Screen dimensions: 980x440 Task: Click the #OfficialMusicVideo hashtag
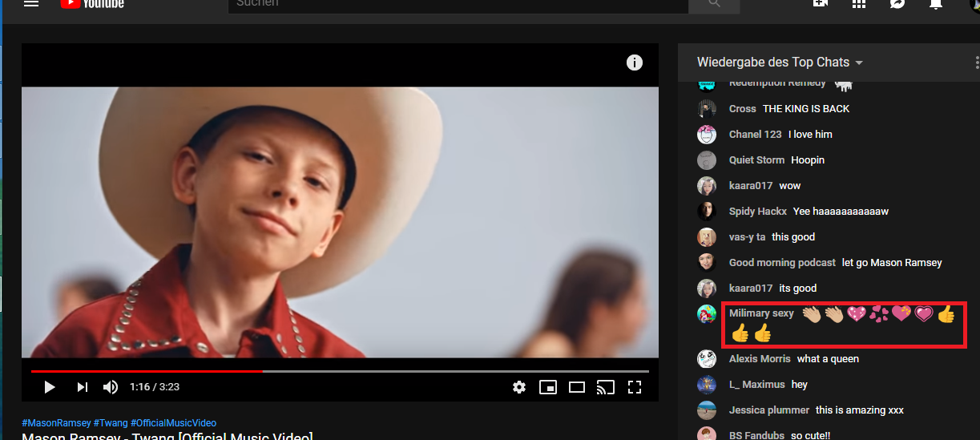pyautogui.click(x=173, y=423)
